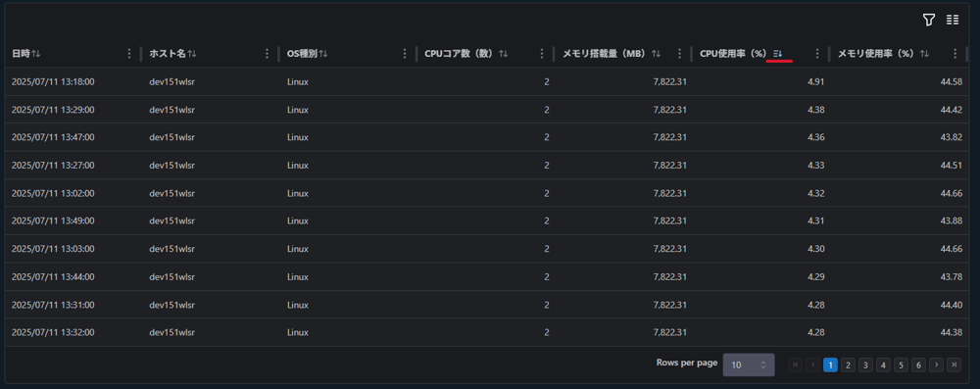Open Rows per page selector
This screenshot has height=389, width=980.
point(749,365)
